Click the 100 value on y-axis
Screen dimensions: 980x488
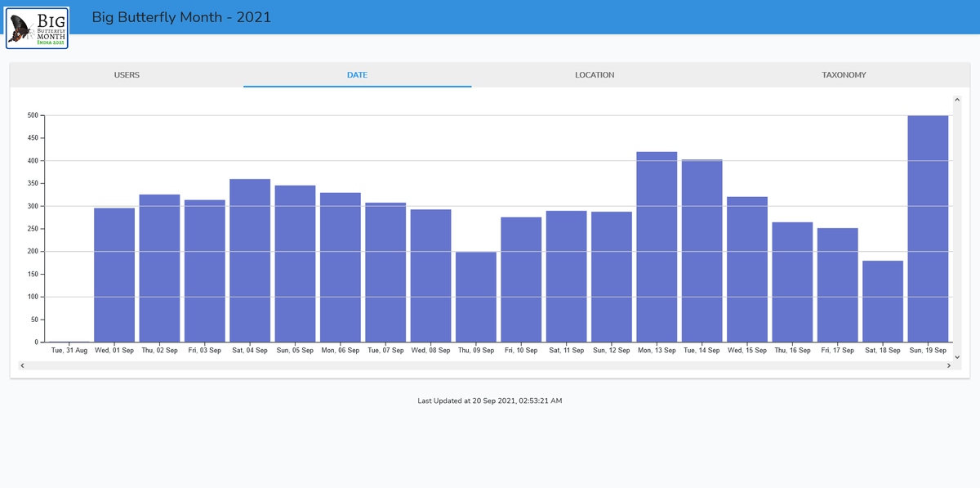33,297
